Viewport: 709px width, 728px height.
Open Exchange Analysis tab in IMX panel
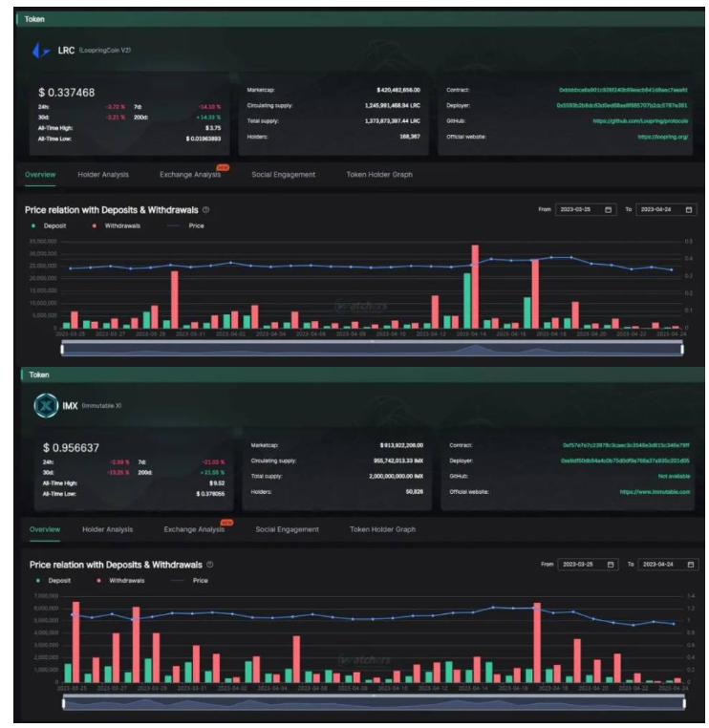point(194,529)
